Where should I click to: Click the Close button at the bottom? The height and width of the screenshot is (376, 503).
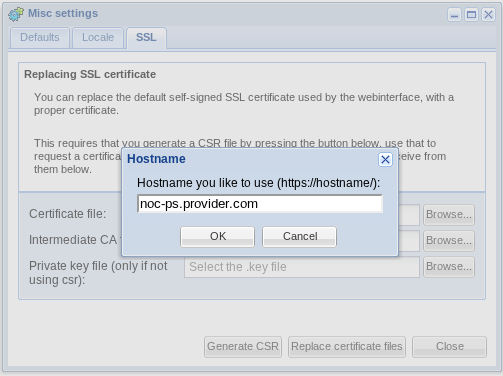pos(449,347)
